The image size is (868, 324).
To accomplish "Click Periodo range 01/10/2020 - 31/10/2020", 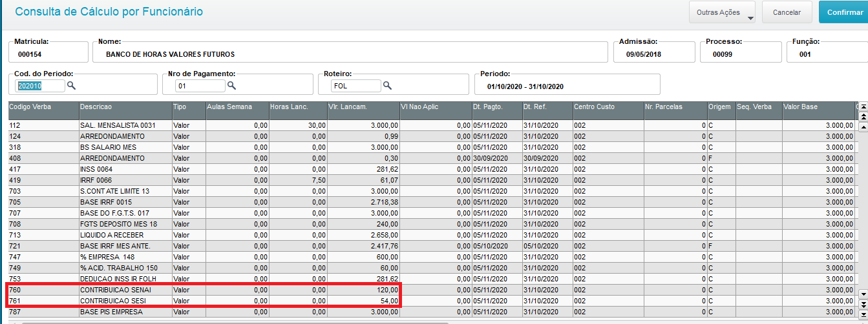I will point(526,86).
